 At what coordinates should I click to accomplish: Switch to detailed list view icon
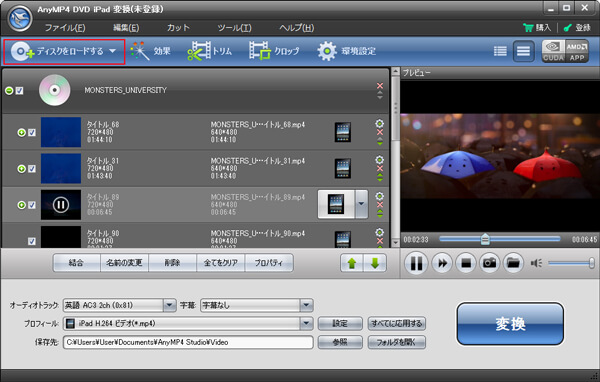point(523,51)
